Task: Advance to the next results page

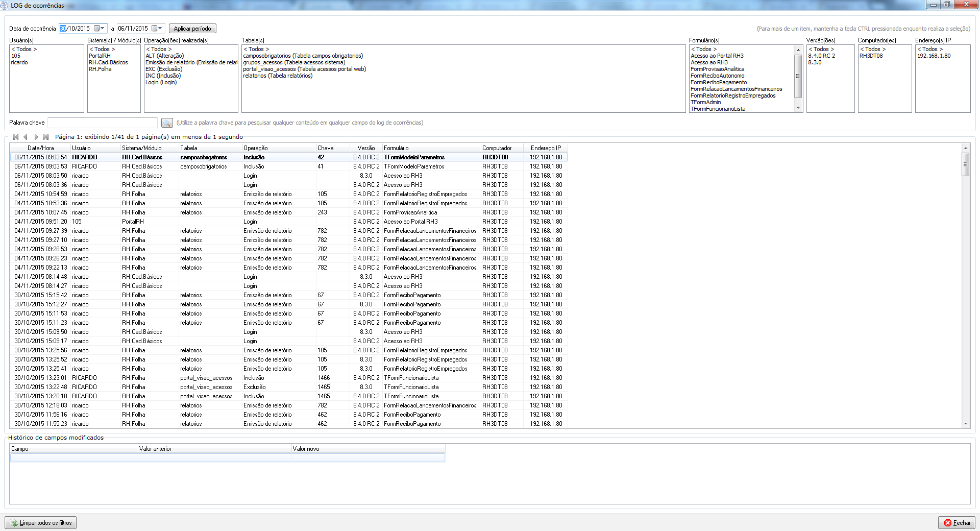Action: 36,137
